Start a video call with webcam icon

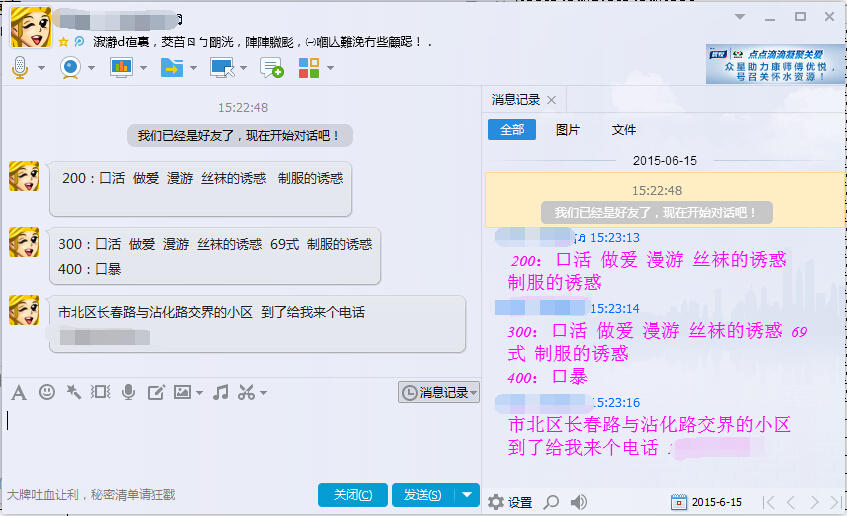pyautogui.click(x=70, y=68)
